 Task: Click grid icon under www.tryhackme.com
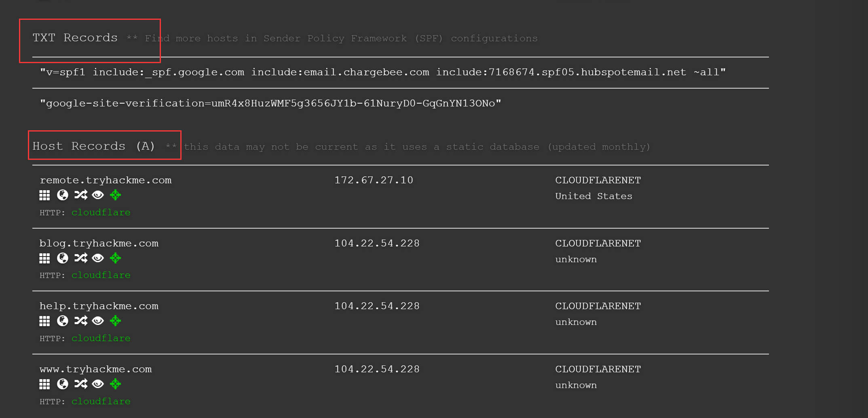(44, 384)
